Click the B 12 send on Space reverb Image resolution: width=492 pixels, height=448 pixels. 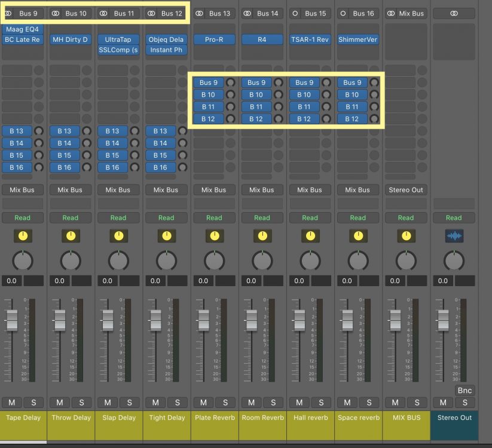point(352,119)
